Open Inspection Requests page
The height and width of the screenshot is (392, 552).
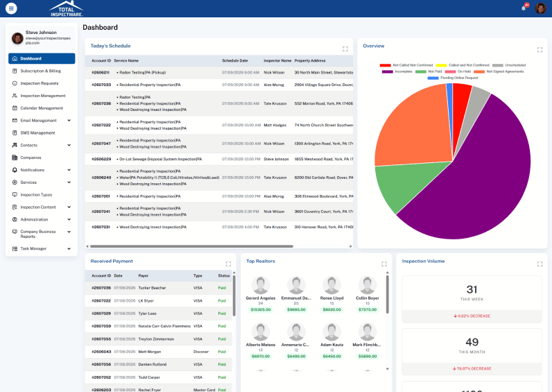[40, 83]
